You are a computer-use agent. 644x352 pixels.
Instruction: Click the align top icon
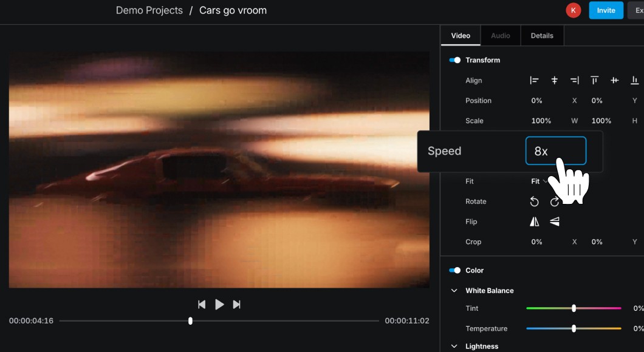[594, 80]
